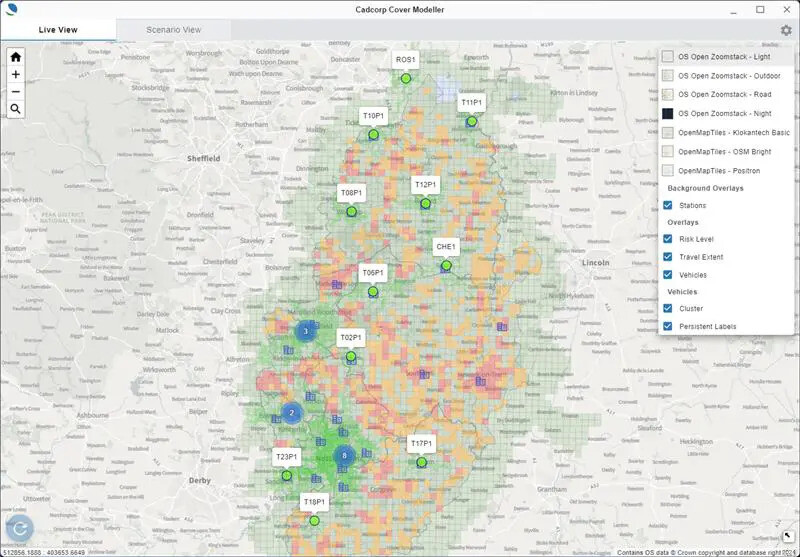Click the circular refresh button at bottom-left

pyautogui.click(x=19, y=529)
